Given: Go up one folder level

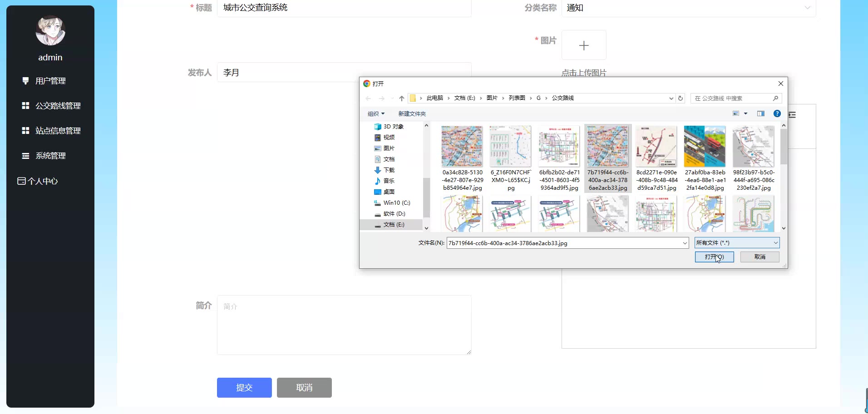Looking at the screenshot, I should click(x=401, y=98).
